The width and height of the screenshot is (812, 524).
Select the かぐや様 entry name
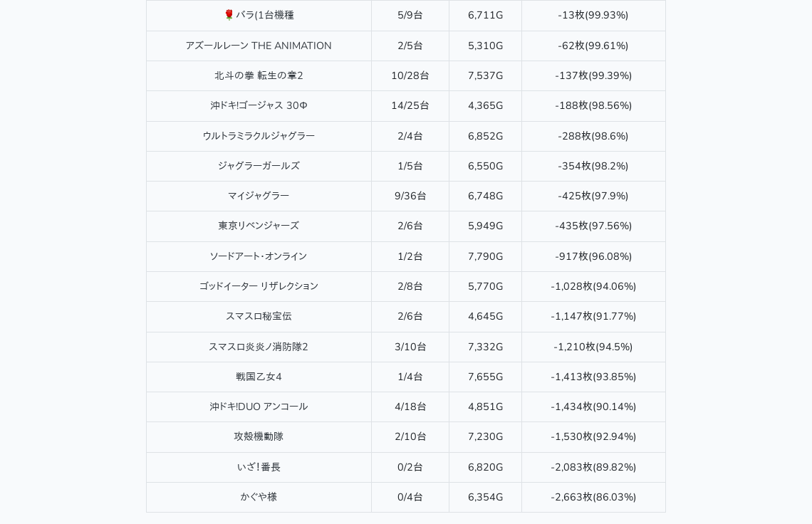tap(259, 497)
